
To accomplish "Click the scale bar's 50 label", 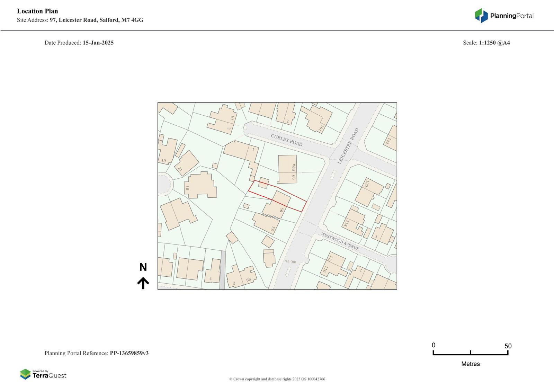I will pyautogui.click(x=508, y=346).
